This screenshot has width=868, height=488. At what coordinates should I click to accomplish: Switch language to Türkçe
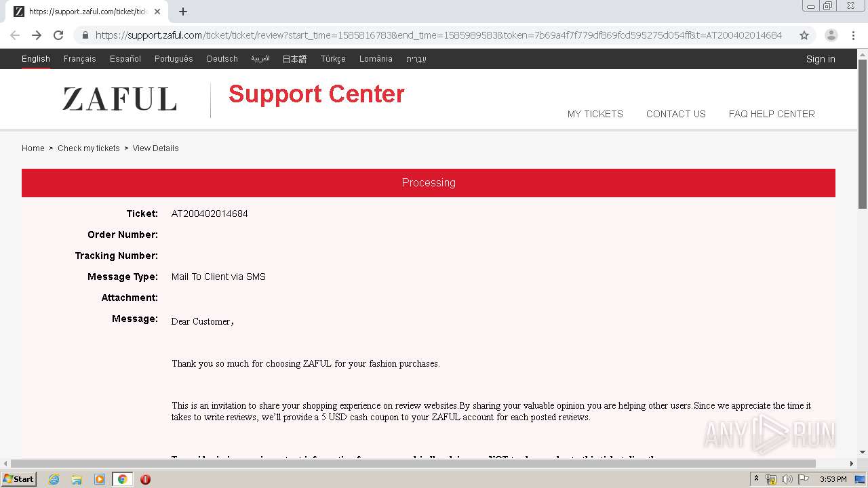pyautogui.click(x=333, y=59)
